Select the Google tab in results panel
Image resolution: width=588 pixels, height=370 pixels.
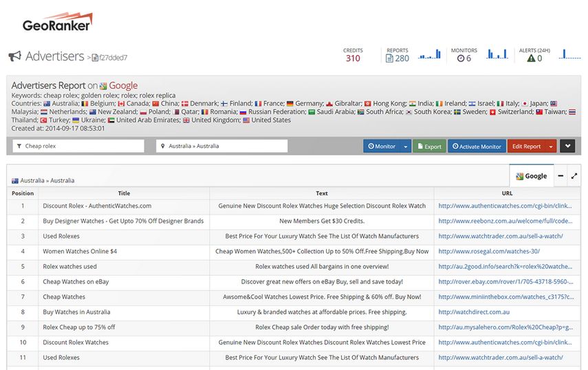coord(532,176)
